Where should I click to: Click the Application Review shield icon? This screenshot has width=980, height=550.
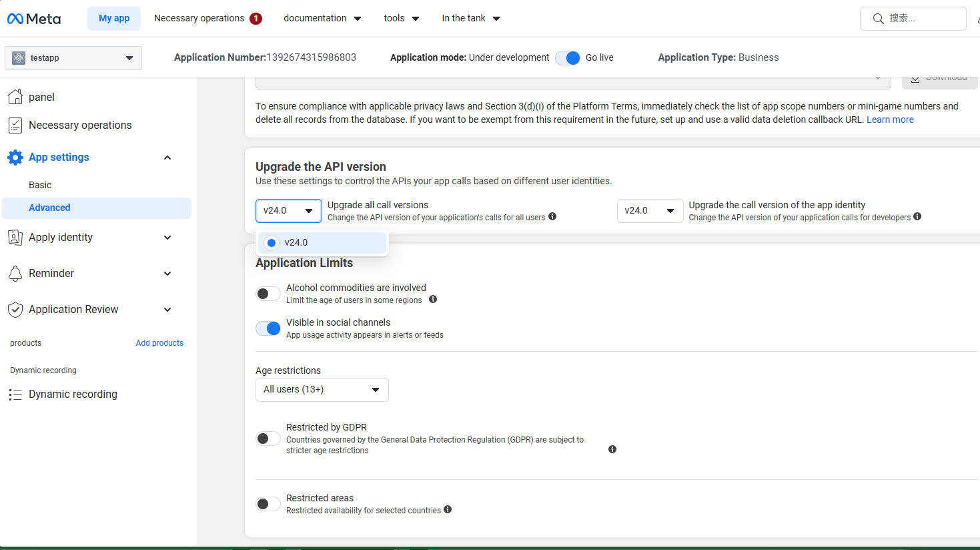(x=15, y=310)
